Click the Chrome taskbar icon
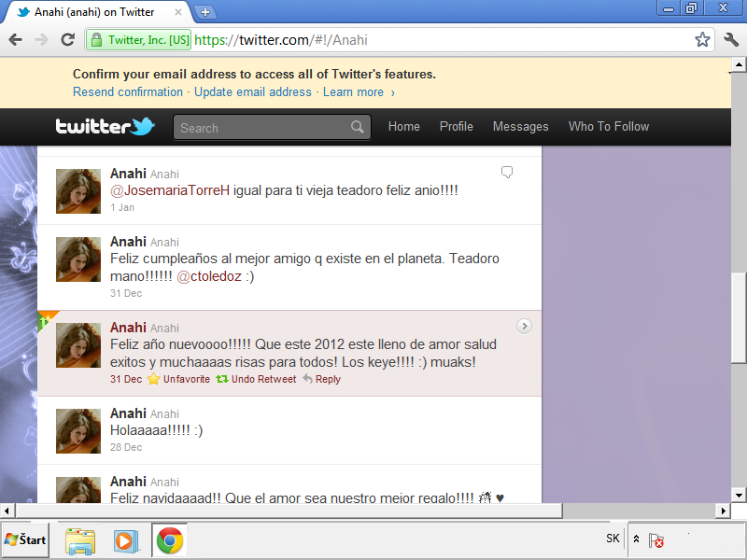 [x=170, y=540]
